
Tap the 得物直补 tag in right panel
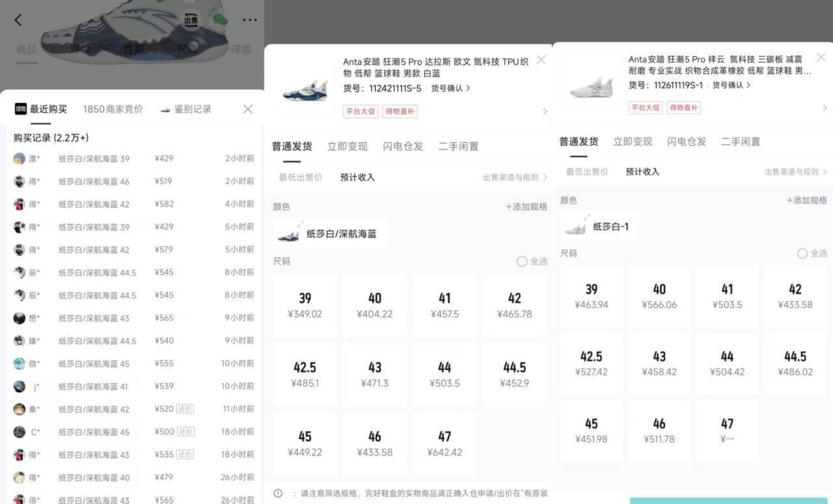tap(683, 107)
